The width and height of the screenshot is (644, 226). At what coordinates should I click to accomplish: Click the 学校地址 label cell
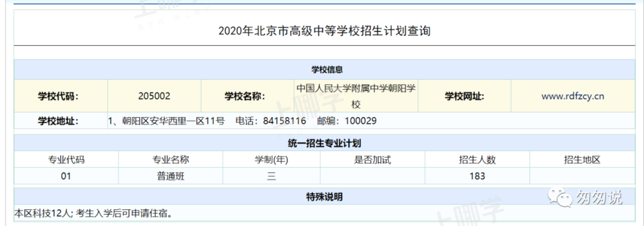[61, 121]
